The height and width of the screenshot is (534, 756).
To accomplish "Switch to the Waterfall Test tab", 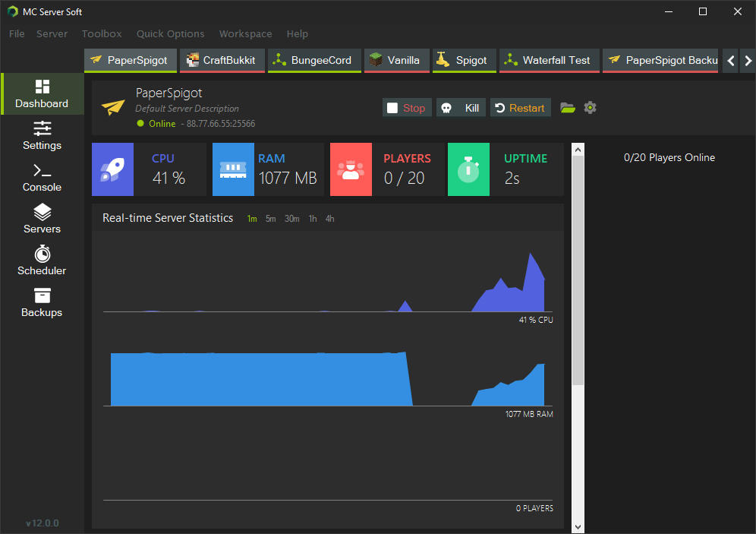I will coord(549,61).
